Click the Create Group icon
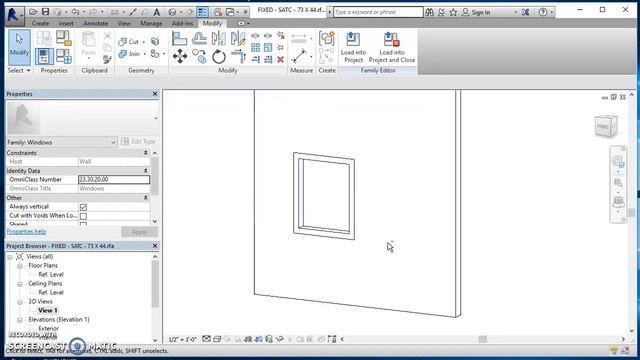Viewport: 640px width, 360px height. (x=327, y=39)
